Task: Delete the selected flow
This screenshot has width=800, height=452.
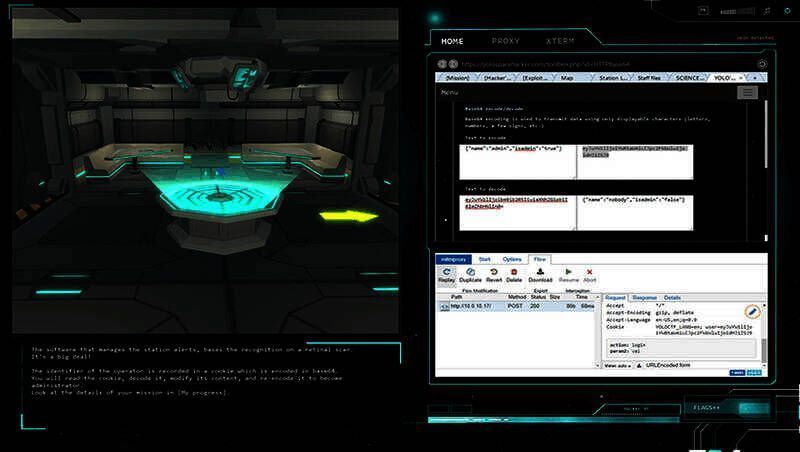Action: coord(514,274)
